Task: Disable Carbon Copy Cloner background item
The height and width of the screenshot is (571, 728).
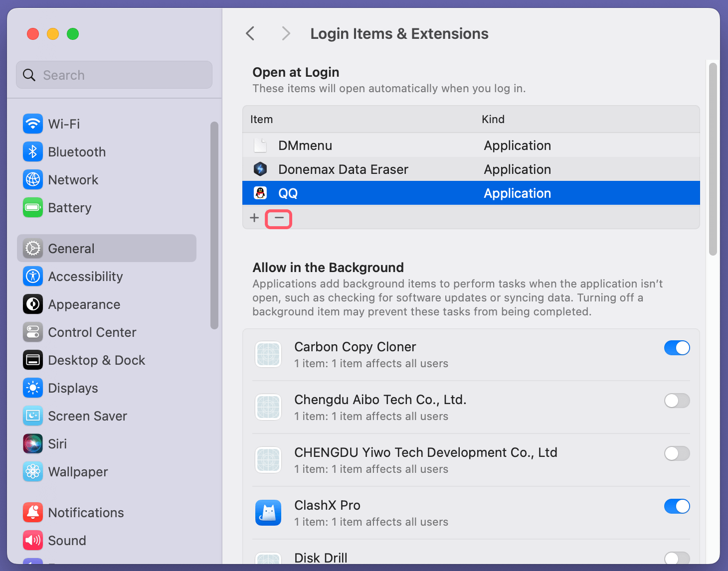Action: (x=677, y=348)
